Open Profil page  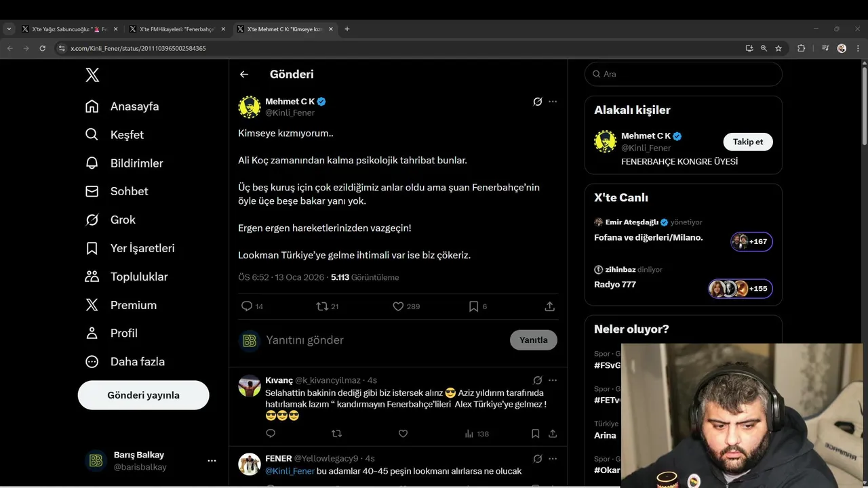[111, 333]
